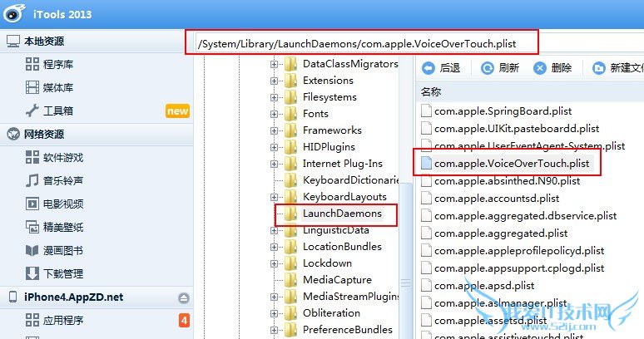Screen dimensions: 644x339
Task: Expand the Internet Plug-Ins folder
Action: (x=274, y=164)
